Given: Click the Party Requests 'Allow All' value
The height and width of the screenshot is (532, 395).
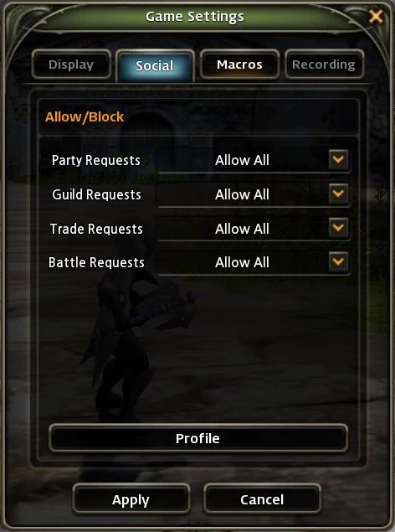Looking at the screenshot, I should tap(242, 160).
